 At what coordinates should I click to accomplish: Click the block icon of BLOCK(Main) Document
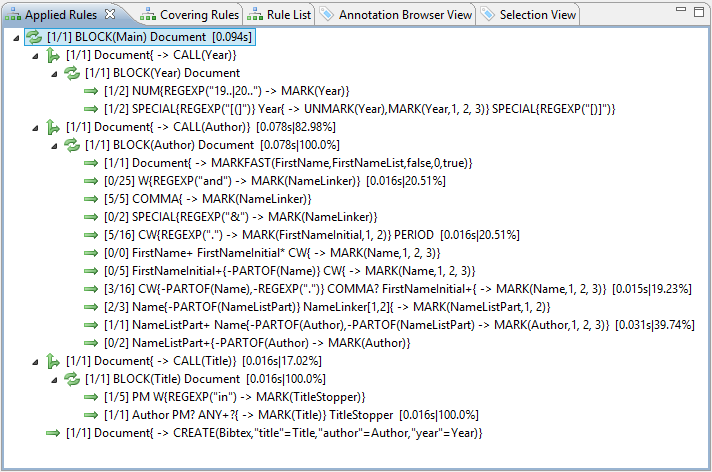click(x=34, y=37)
